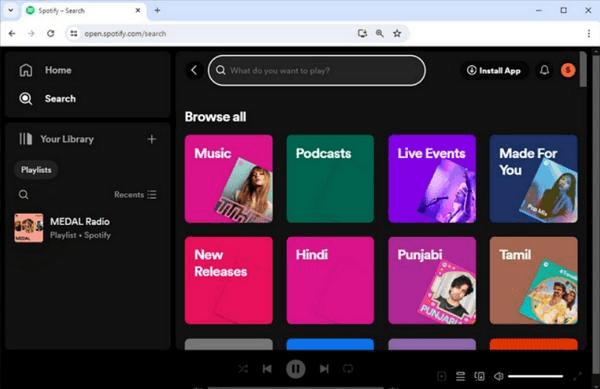Bookmark this page with star icon
This screenshot has height=389, width=600.
click(x=397, y=34)
